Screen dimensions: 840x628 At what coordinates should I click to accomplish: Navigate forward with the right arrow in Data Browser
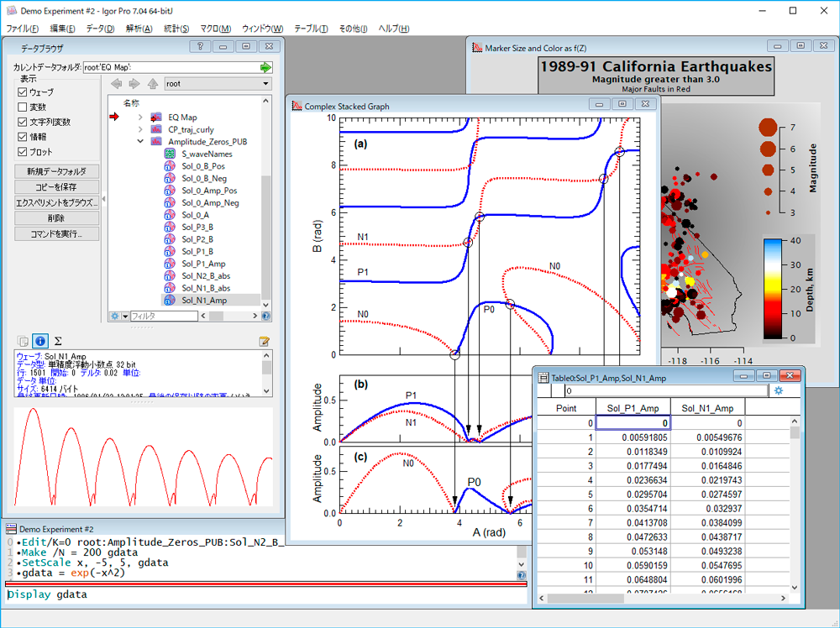134,83
